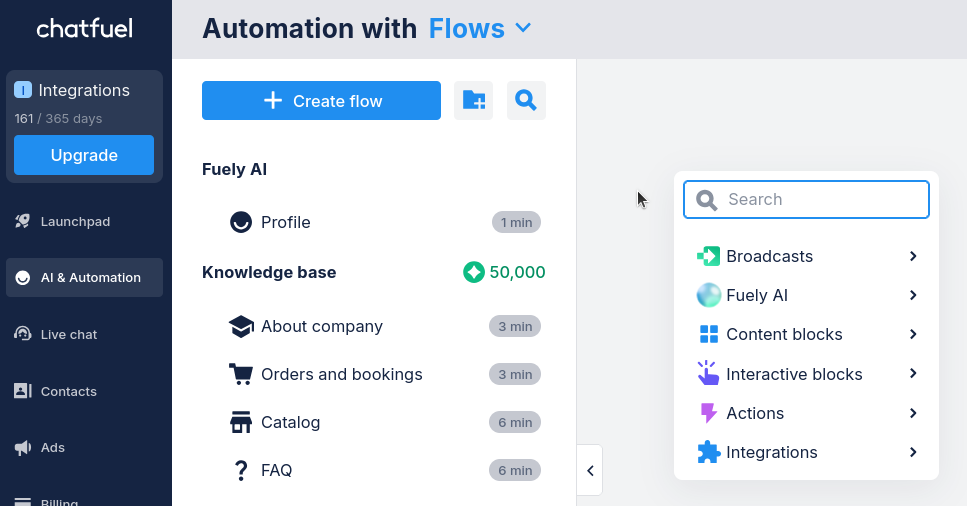Click the Live chat headset icon

click(22, 334)
